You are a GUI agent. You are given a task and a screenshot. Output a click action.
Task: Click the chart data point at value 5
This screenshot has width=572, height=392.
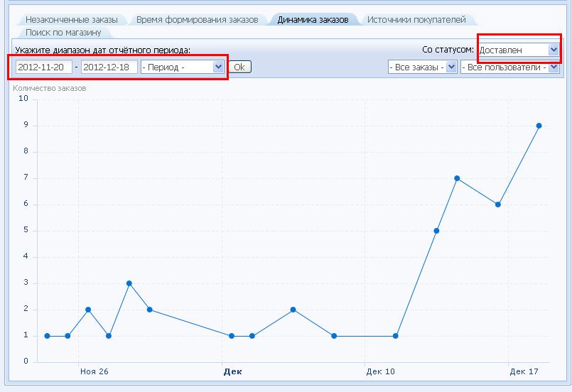point(436,231)
